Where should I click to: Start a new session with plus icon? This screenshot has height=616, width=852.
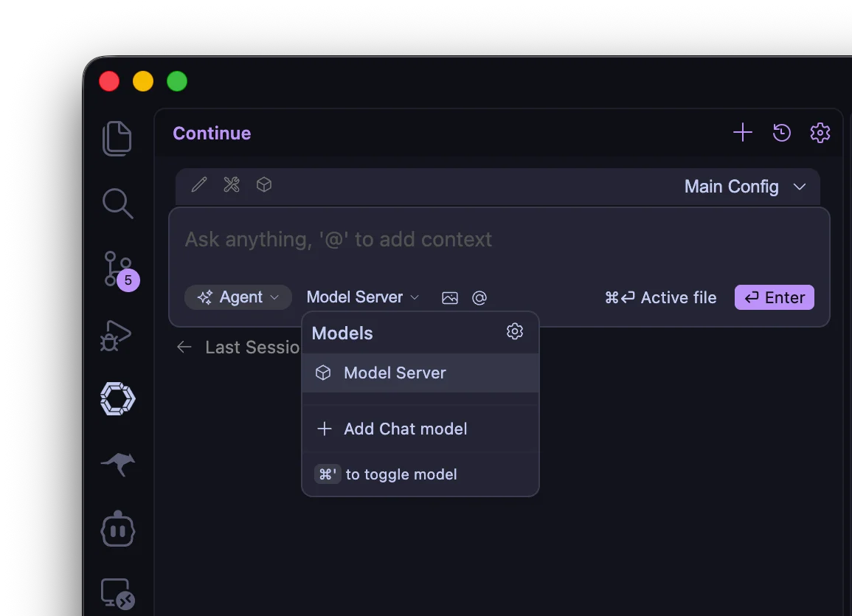tap(742, 133)
